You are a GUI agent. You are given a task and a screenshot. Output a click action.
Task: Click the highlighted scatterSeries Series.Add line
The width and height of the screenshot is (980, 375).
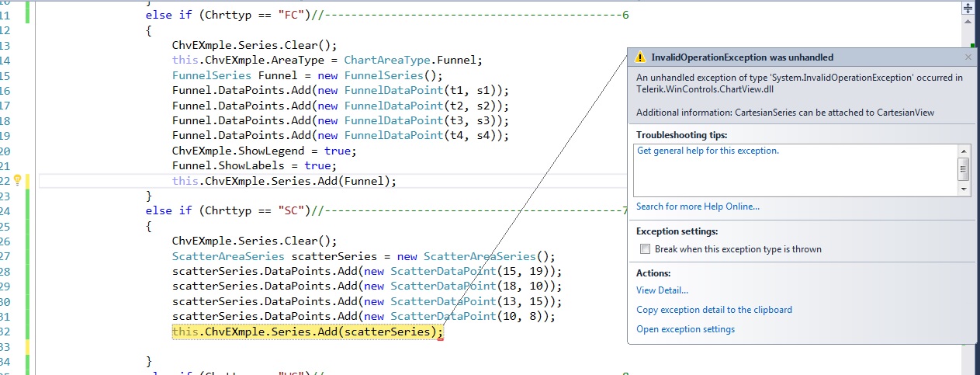(x=307, y=332)
